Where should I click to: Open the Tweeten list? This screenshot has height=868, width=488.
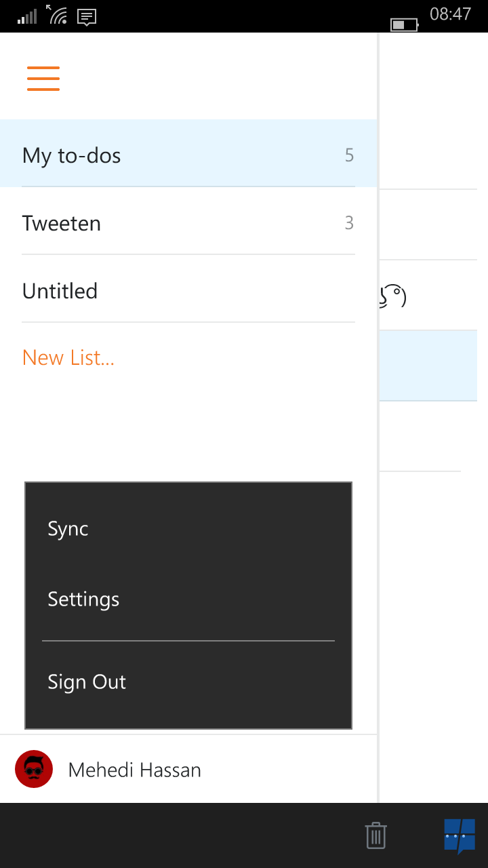[188, 222]
